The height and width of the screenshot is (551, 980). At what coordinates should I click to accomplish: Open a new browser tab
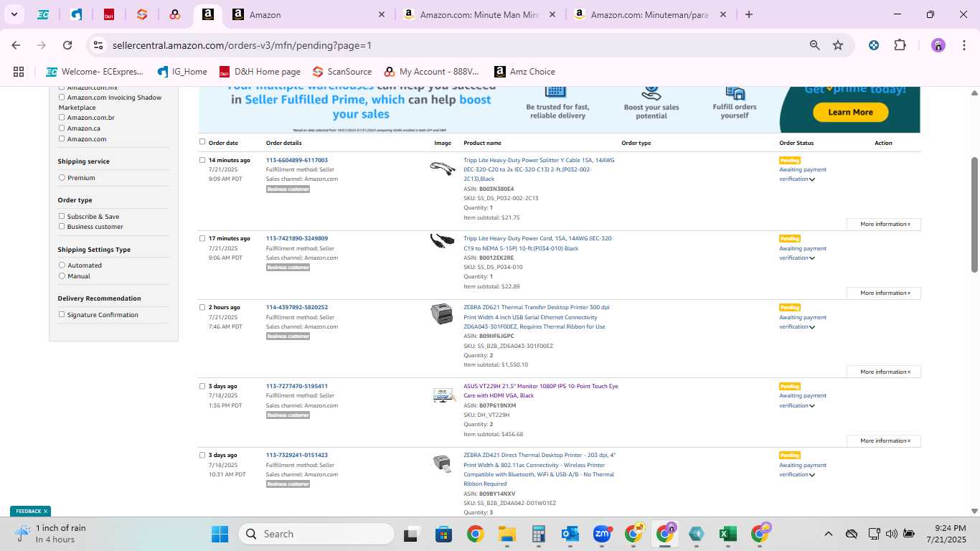[749, 14]
